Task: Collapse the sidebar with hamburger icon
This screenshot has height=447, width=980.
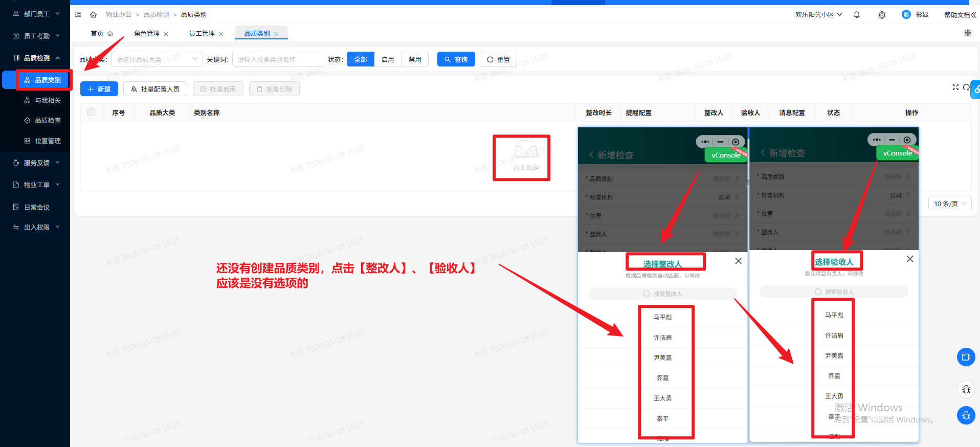Action: click(78, 15)
